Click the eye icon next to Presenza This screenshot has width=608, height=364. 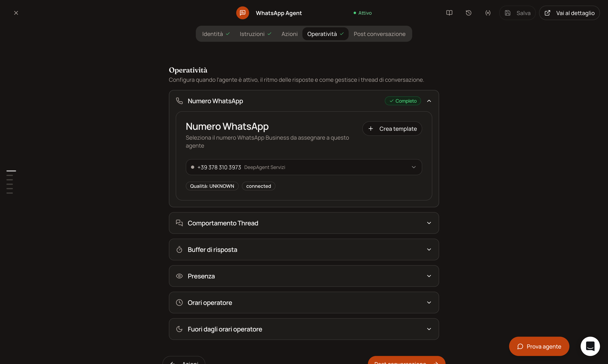[x=179, y=276]
